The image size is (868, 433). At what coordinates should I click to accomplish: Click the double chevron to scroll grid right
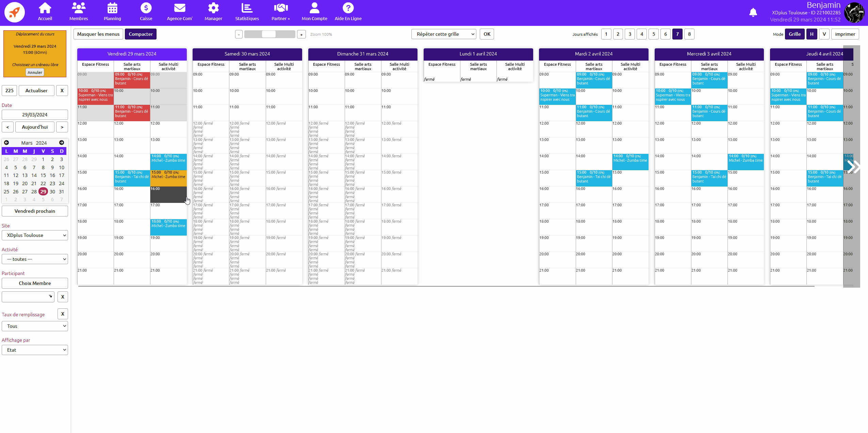(853, 167)
